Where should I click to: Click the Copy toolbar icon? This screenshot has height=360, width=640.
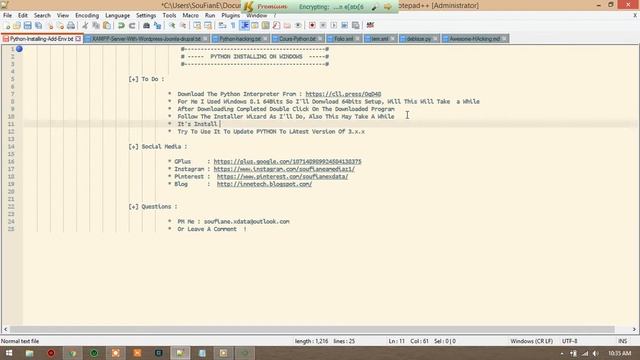click(x=96, y=25)
